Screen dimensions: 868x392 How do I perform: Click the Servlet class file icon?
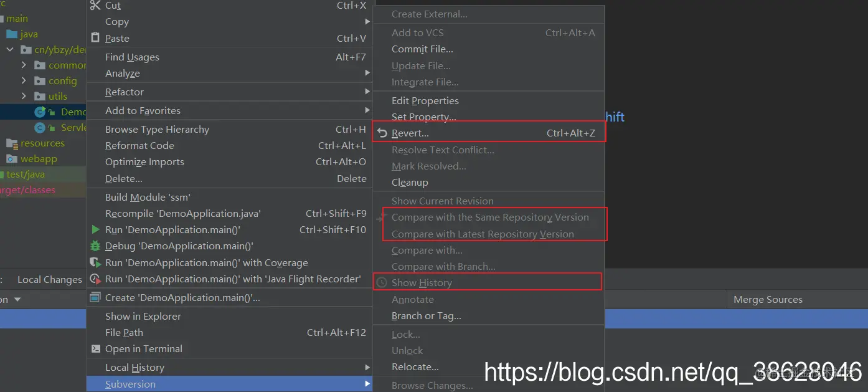41,128
